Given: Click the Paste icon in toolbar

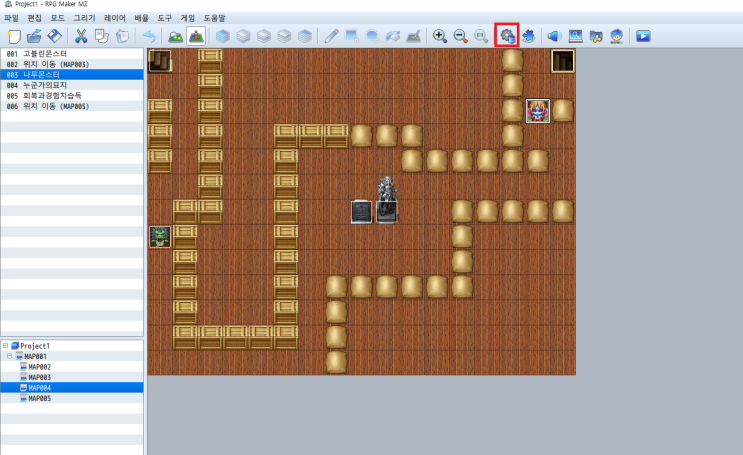Looking at the screenshot, I should (122, 36).
